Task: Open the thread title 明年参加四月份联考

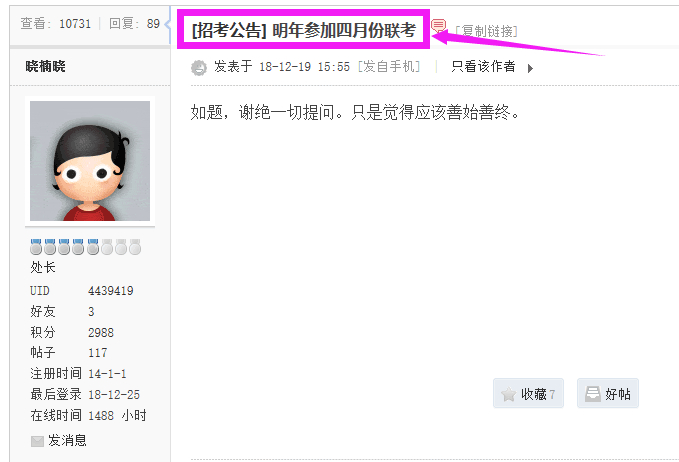Action: click(344, 30)
